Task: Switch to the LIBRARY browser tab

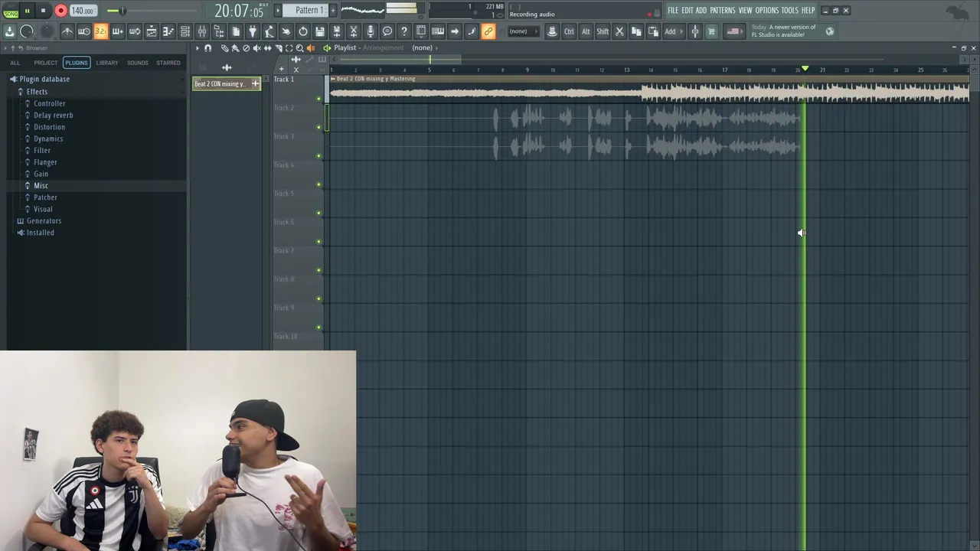Action: [x=107, y=63]
